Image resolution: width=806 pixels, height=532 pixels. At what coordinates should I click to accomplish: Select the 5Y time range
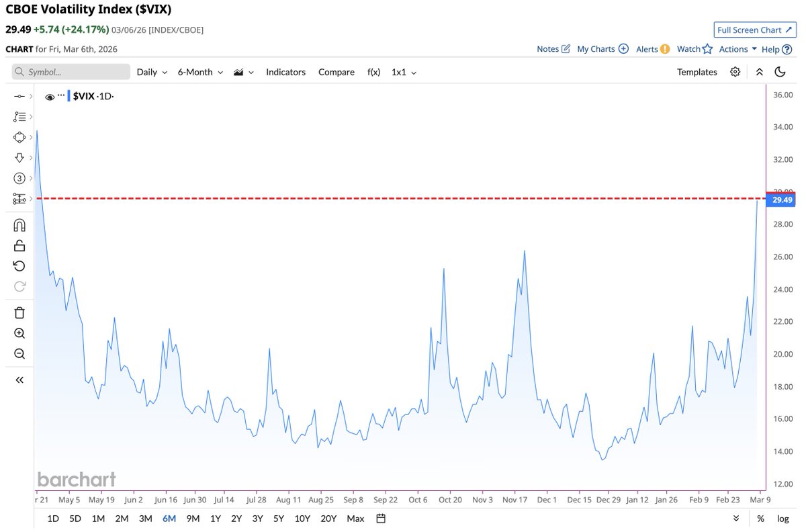(x=279, y=518)
